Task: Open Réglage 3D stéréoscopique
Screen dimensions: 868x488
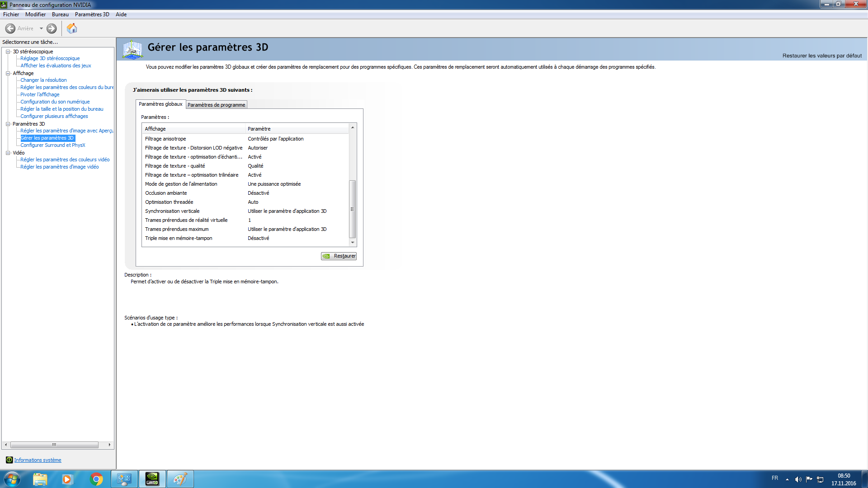Action: click(50, 58)
